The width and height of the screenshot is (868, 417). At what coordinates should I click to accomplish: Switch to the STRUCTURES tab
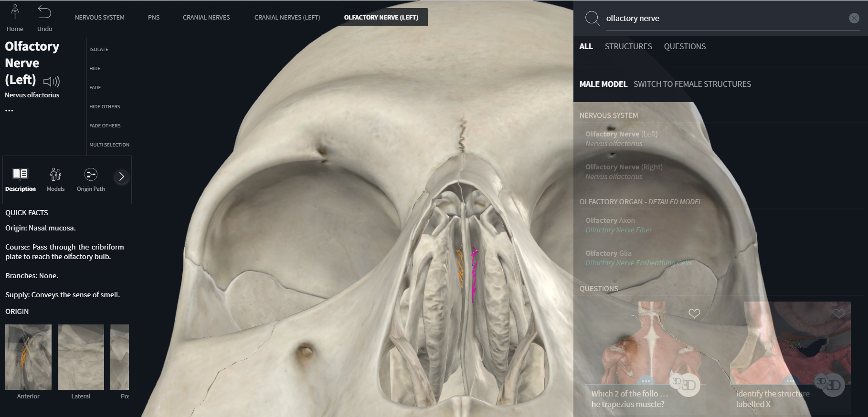(628, 46)
